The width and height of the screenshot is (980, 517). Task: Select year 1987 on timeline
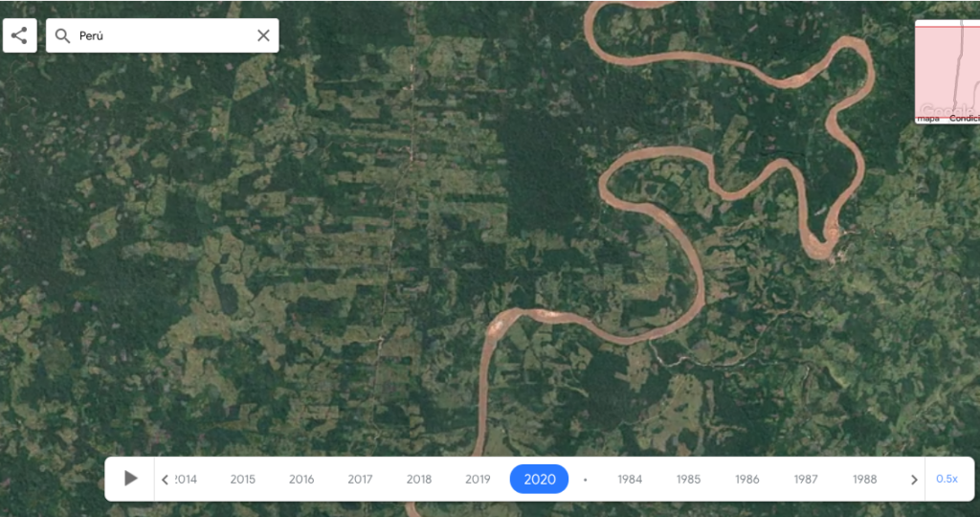click(806, 480)
